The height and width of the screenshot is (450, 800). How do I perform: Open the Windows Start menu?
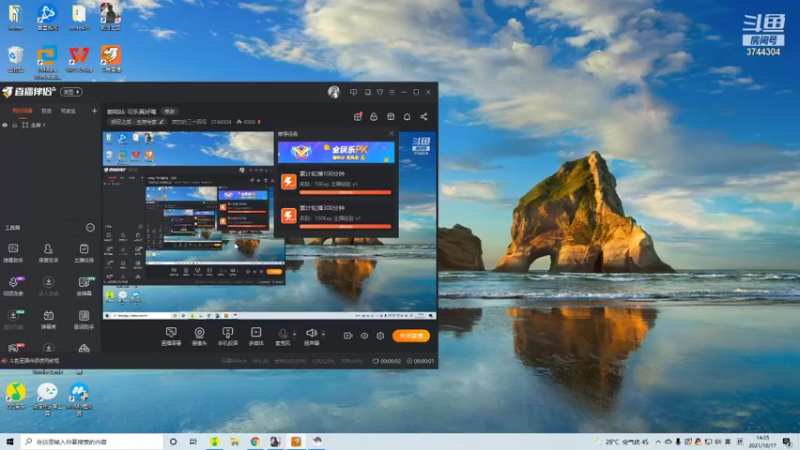[x=10, y=441]
